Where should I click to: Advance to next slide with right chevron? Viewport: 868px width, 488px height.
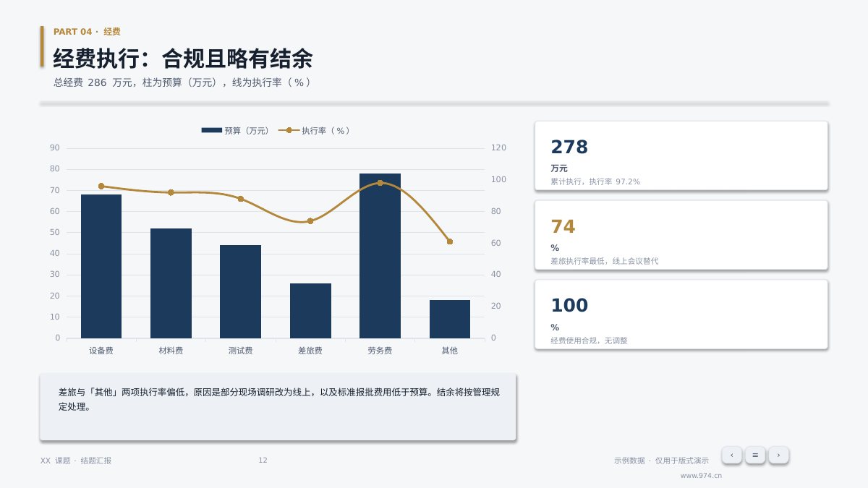[778, 455]
